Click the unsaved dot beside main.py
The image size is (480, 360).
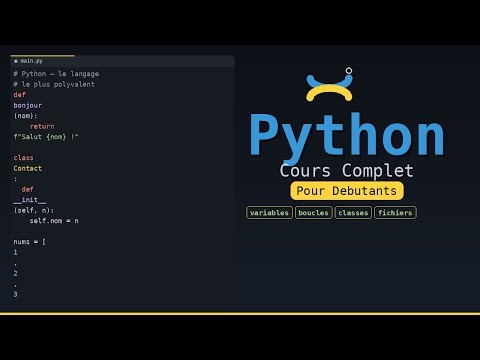click(16, 61)
